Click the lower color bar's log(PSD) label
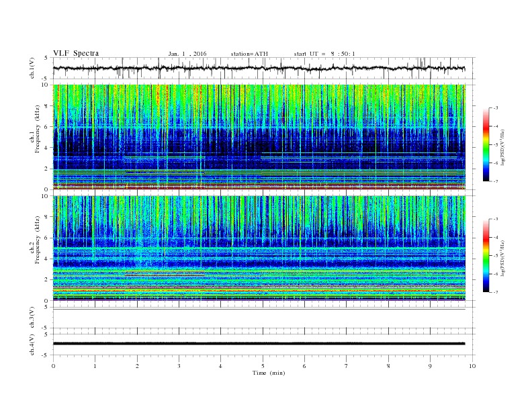 pos(502,258)
